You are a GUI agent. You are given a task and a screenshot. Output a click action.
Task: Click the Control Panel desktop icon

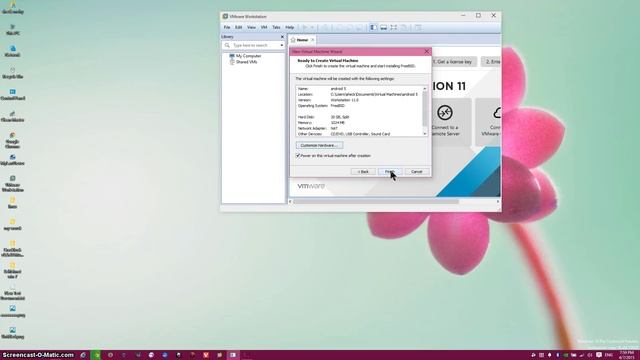tap(12, 94)
